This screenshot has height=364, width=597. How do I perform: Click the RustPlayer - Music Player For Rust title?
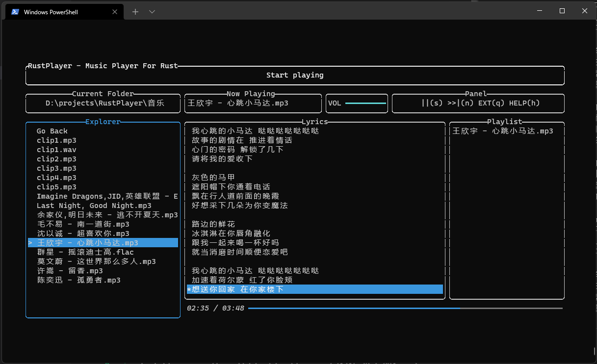[103, 66]
